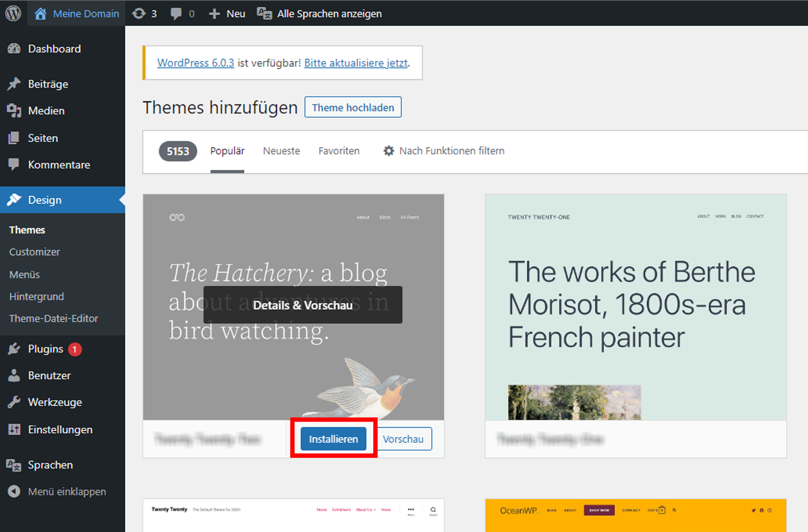Click the Werkzeuge wrench icon
The height and width of the screenshot is (532, 808).
tap(14, 402)
